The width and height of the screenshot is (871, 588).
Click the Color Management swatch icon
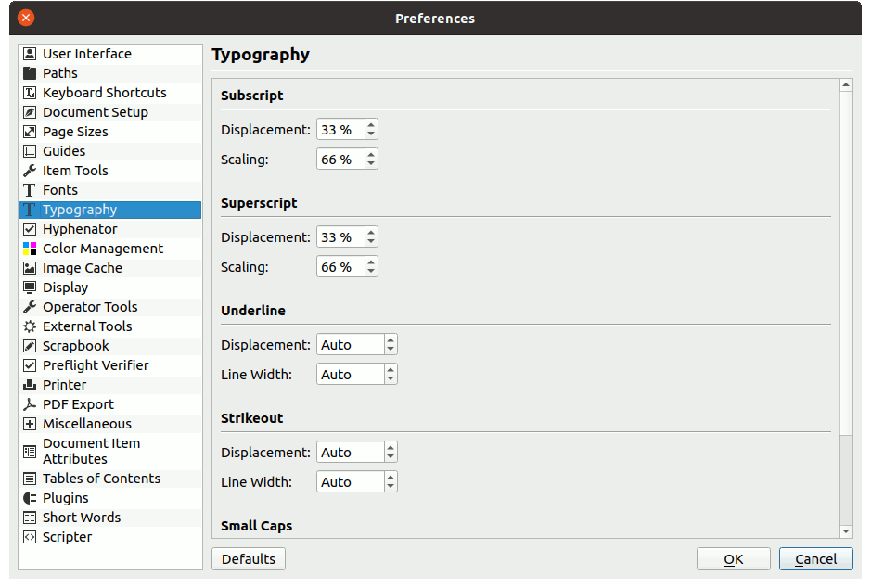click(x=30, y=249)
